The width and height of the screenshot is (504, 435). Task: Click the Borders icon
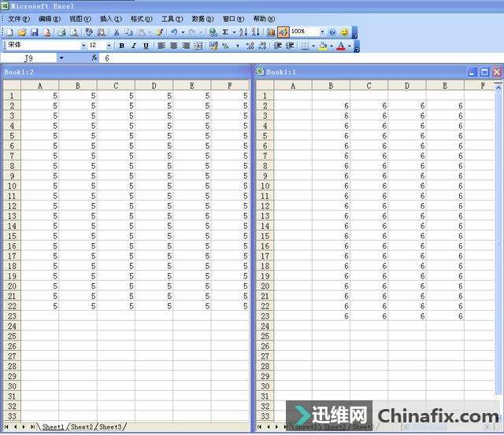(305, 46)
